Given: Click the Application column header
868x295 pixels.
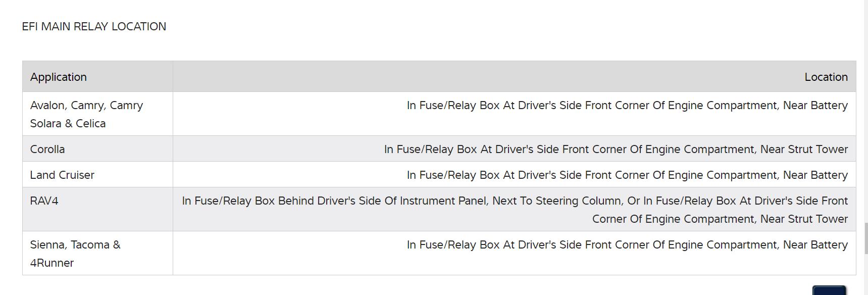Looking at the screenshot, I should pos(59,77).
